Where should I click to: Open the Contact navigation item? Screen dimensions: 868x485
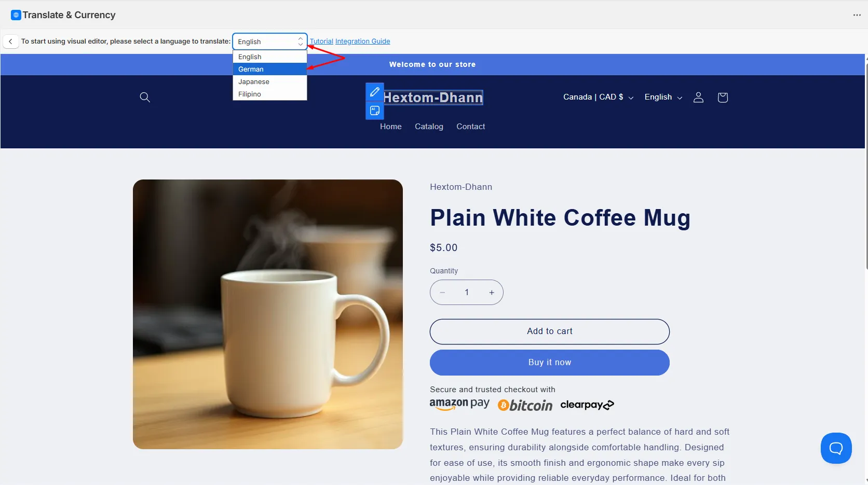tap(470, 127)
